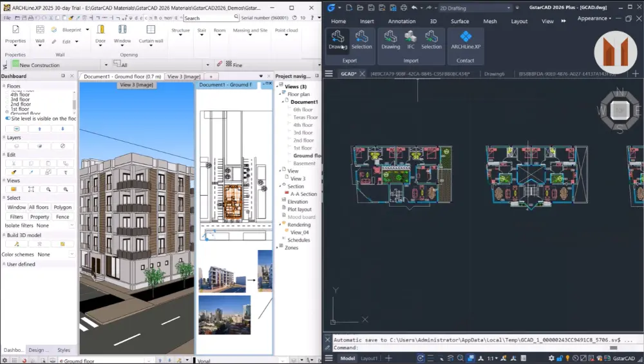
Task: Expand the Appearance dropdown in GstarCAD
Action: 594,19
